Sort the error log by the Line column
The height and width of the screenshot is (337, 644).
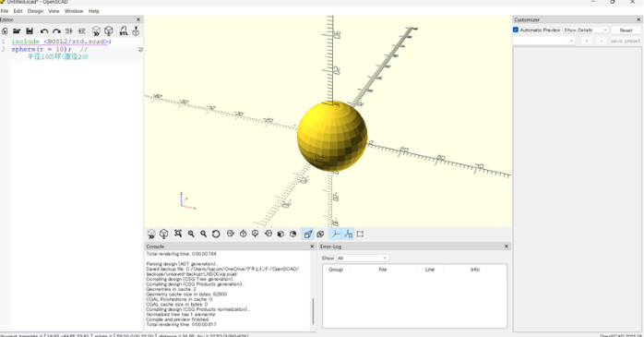coord(430,270)
